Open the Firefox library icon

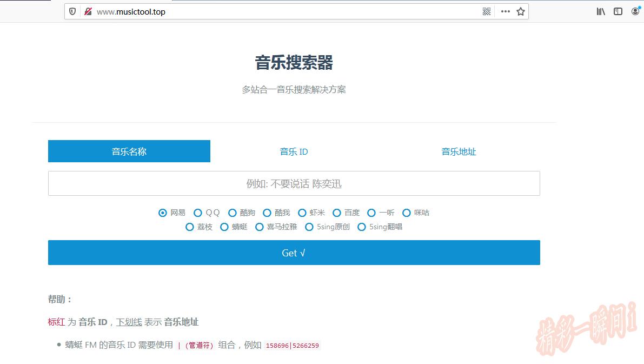(601, 11)
